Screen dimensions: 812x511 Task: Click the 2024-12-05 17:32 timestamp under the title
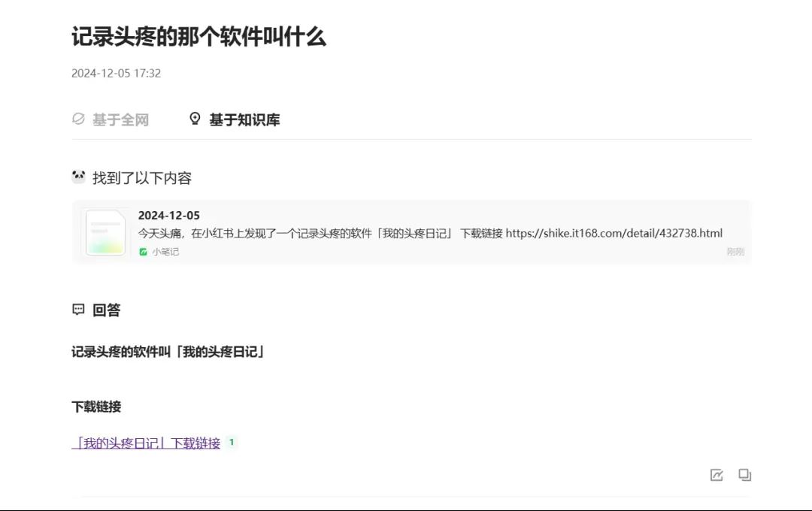117,73
